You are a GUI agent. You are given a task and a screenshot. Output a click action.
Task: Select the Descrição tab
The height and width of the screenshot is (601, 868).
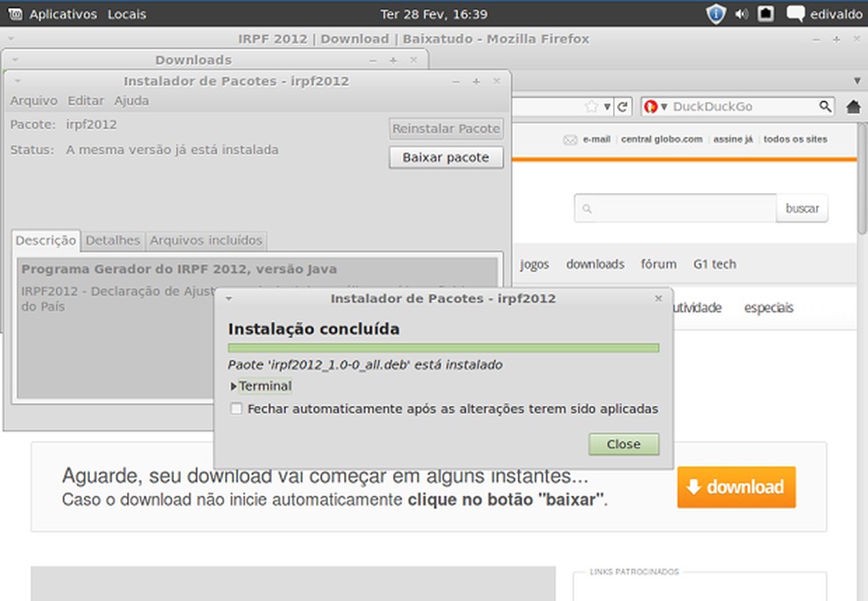click(x=46, y=240)
